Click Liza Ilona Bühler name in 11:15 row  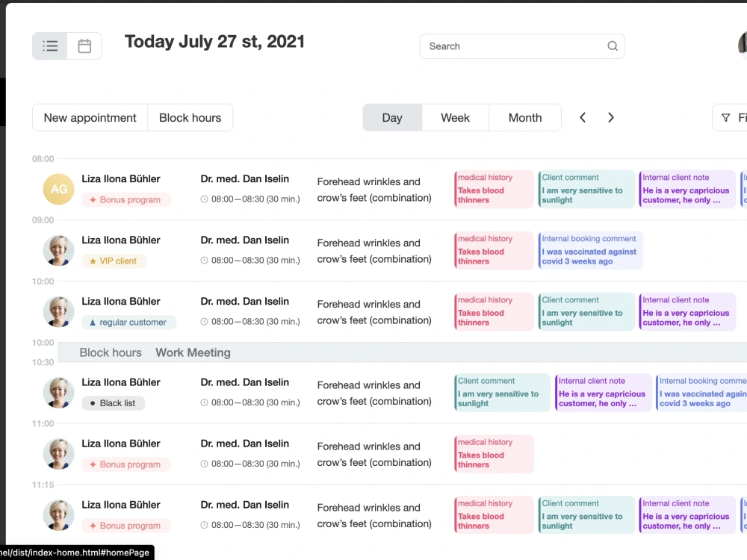click(x=121, y=505)
